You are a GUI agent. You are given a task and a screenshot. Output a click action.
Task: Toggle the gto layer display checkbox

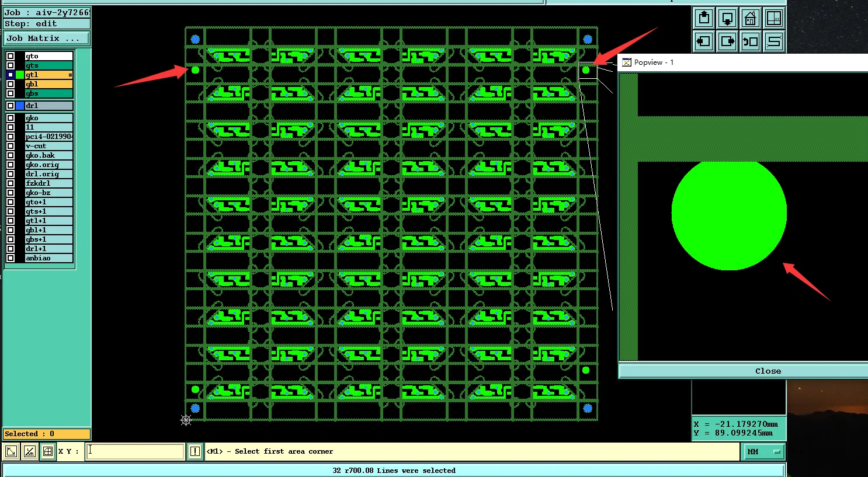11,56
